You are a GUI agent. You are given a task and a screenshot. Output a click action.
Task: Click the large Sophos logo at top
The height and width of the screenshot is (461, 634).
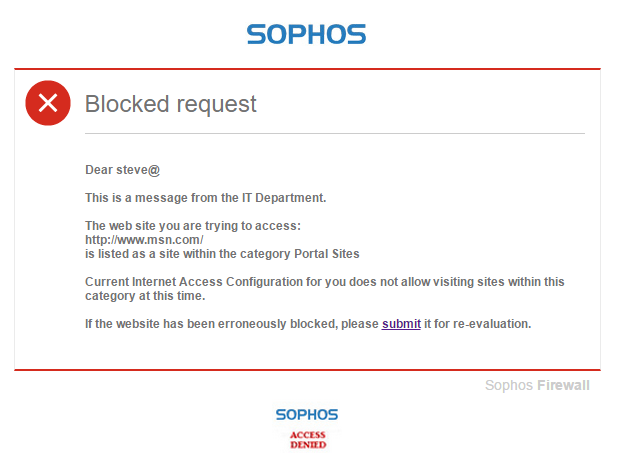click(306, 35)
